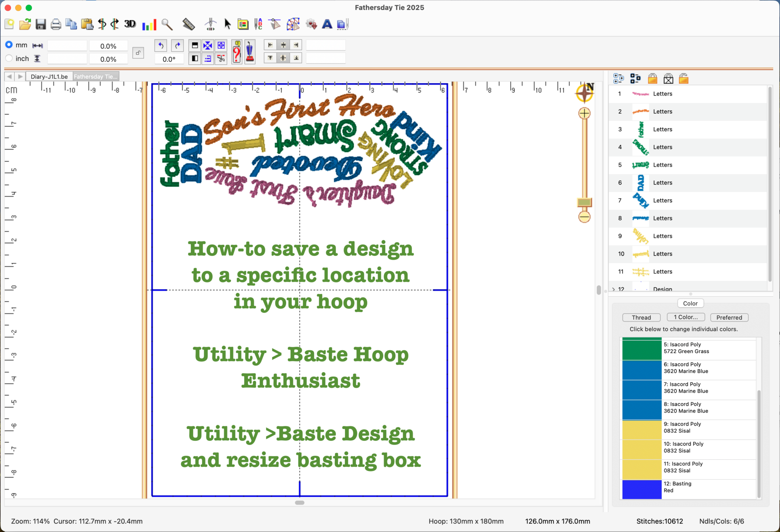
Task: Select the Lettering tool (blue A icon)
Action: click(327, 24)
